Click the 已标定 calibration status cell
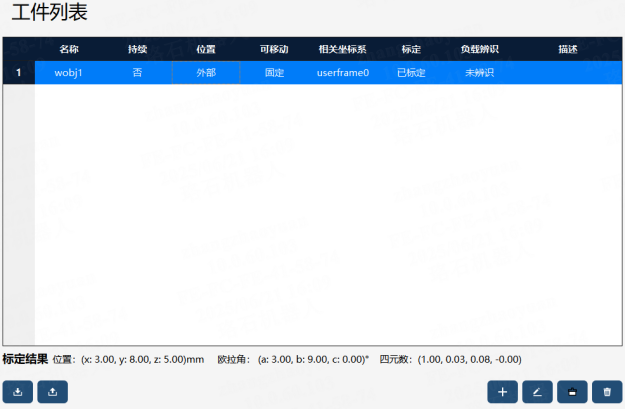The image size is (625, 409). click(x=411, y=73)
